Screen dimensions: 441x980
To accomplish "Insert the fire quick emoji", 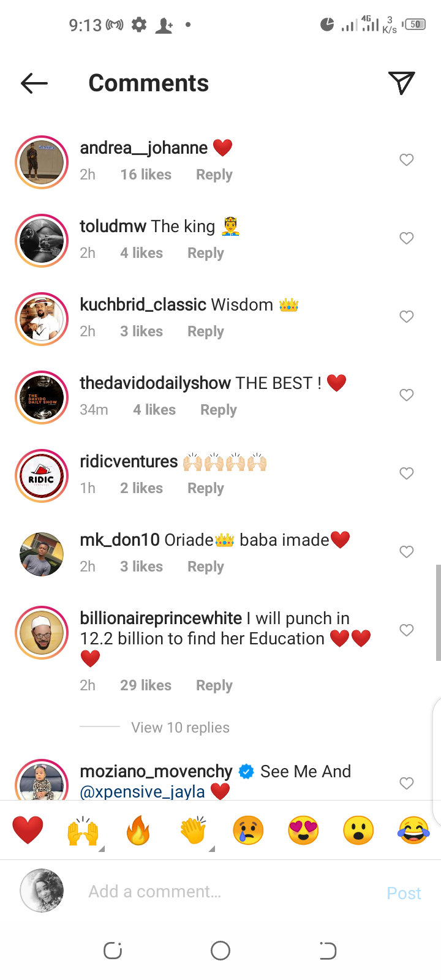I will point(138,831).
